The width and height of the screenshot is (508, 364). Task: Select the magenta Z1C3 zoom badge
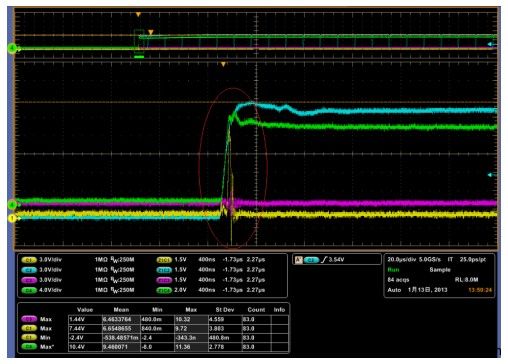click(x=164, y=280)
